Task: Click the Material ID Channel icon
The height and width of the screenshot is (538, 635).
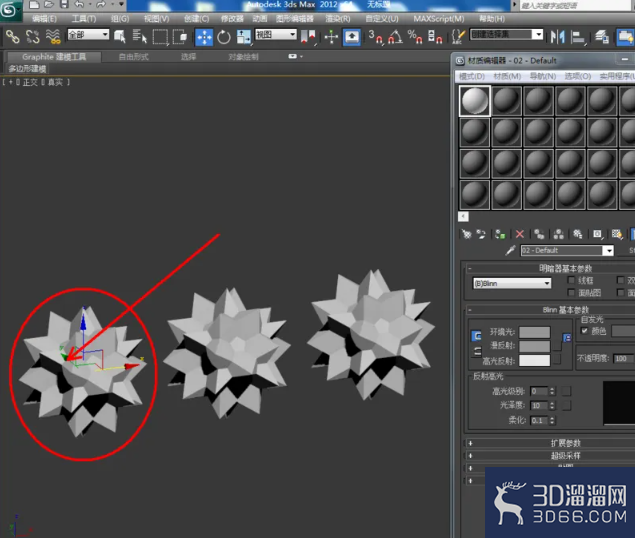Action: [597, 234]
